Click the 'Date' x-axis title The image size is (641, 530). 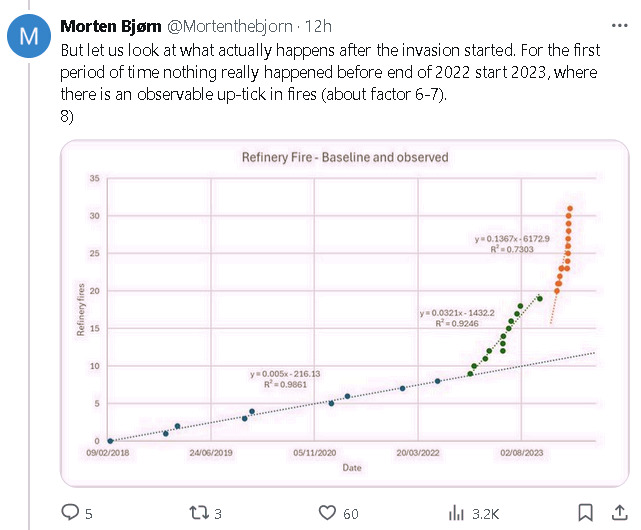(x=352, y=467)
